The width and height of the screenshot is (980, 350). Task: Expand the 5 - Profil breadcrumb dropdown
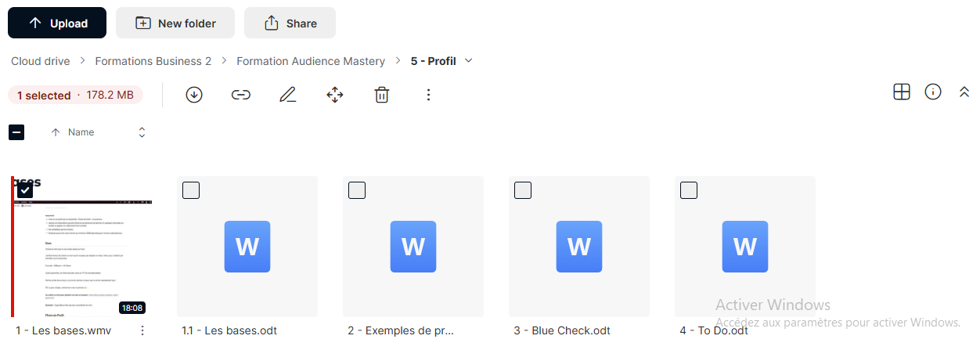point(469,61)
